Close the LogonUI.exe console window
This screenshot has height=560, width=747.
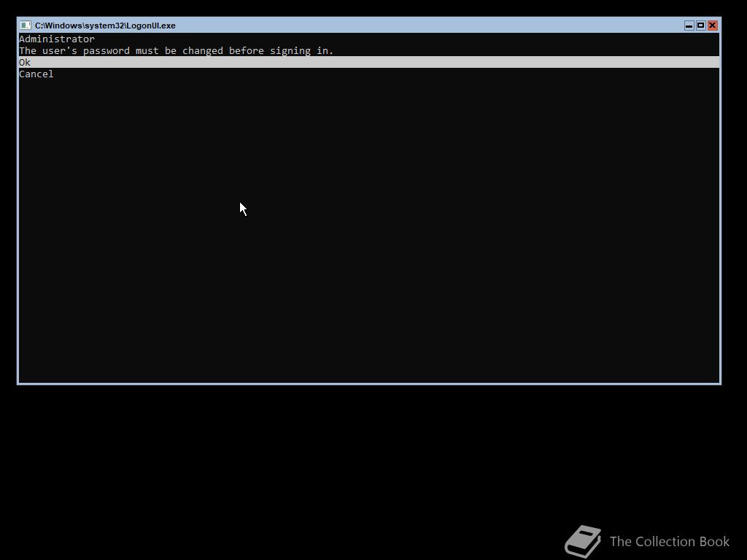[712, 26]
